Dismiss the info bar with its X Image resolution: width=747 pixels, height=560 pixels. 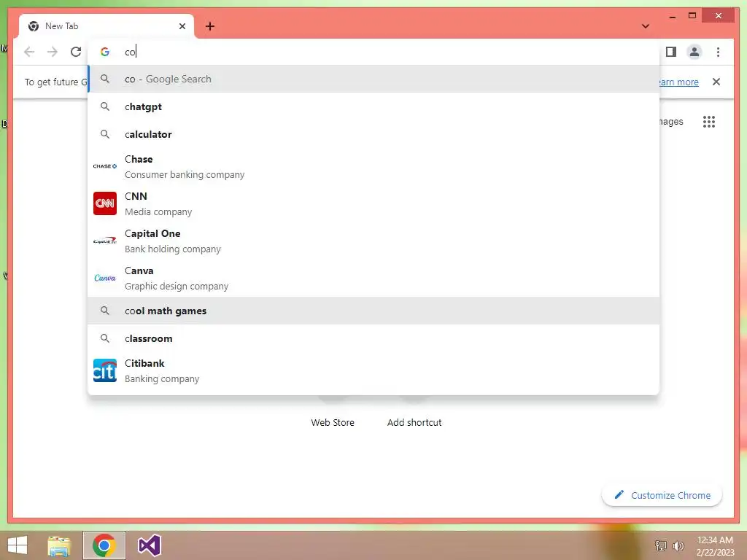click(716, 82)
